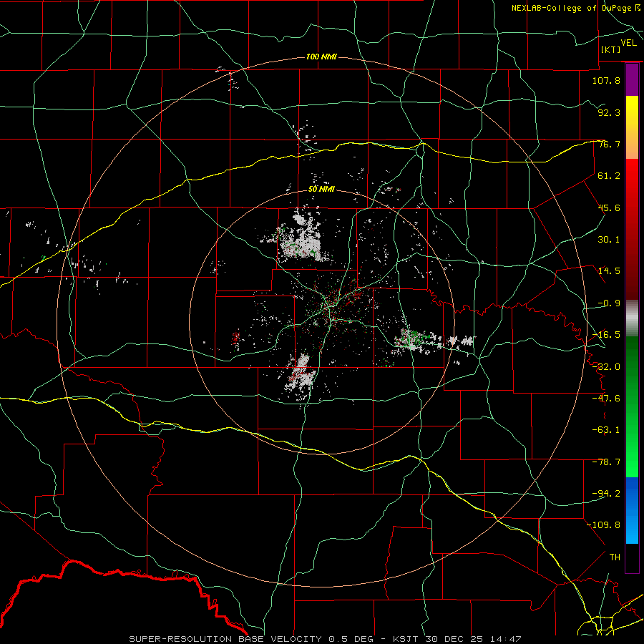Click the -94.2 value on the velocity scale

click(x=606, y=494)
